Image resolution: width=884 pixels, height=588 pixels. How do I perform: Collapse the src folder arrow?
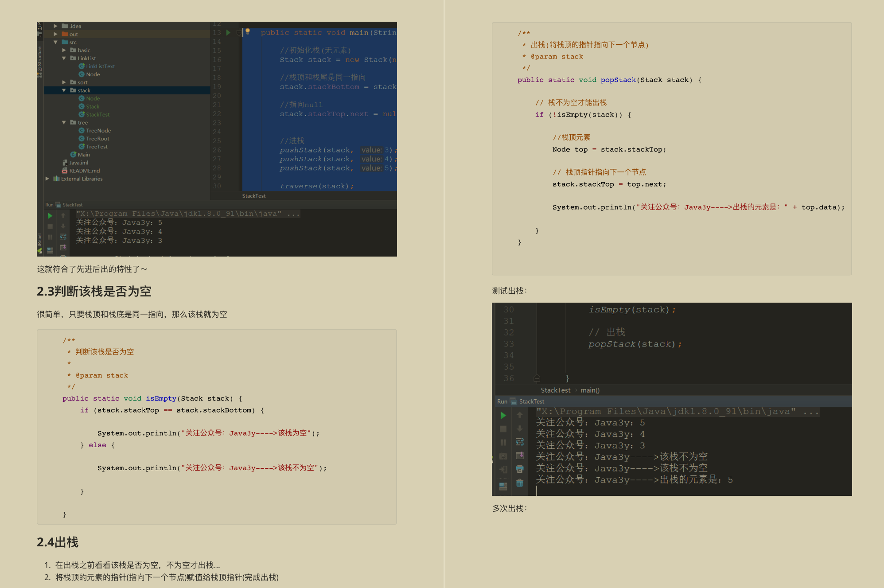(x=55, y=42)
